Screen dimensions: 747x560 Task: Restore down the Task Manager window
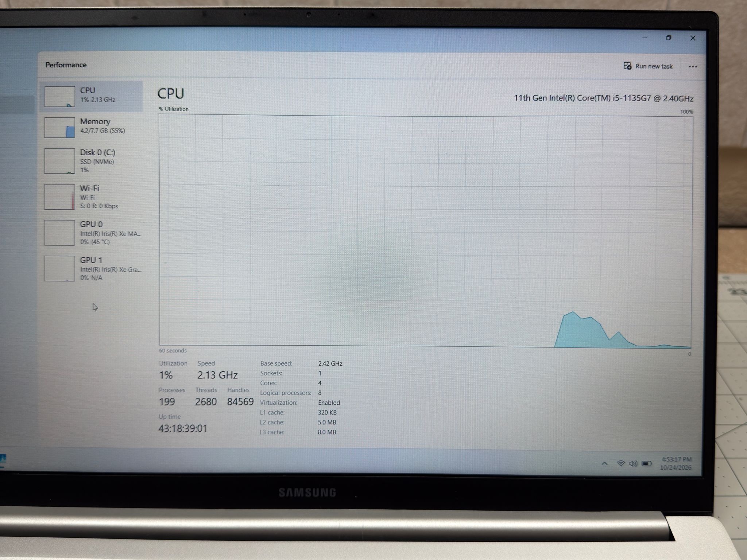click(668, 38)
